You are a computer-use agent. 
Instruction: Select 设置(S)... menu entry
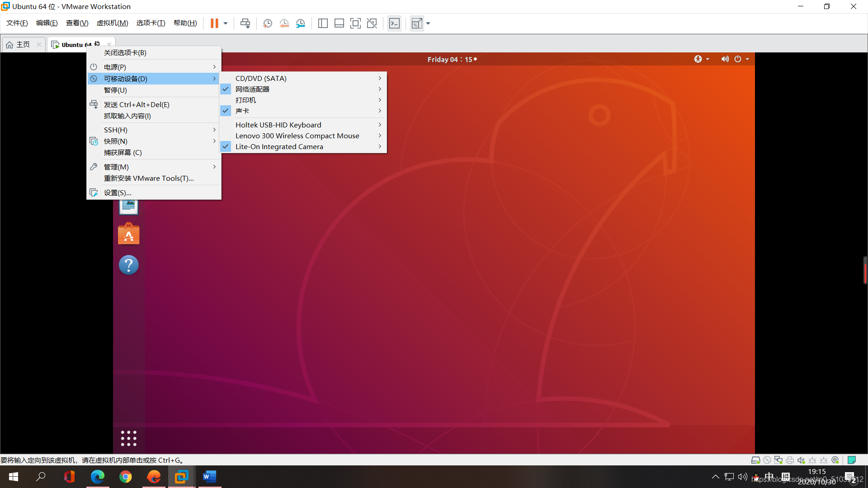(x=118, y=192)
